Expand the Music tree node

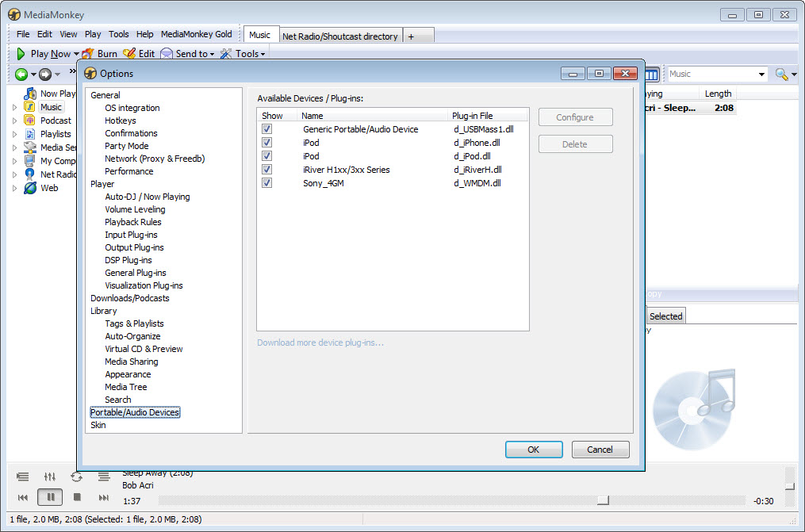pyautogui.click(x=14, y=107)
